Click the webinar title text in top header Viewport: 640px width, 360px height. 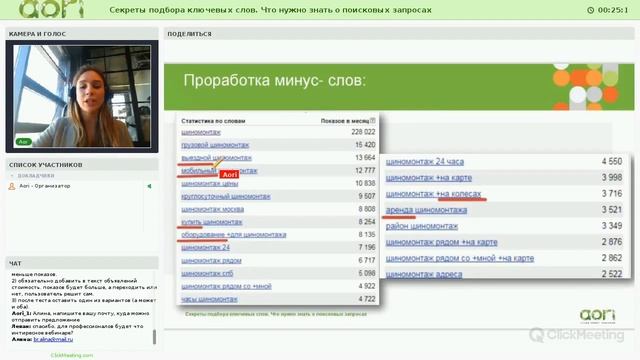click(x=270, y=10)
